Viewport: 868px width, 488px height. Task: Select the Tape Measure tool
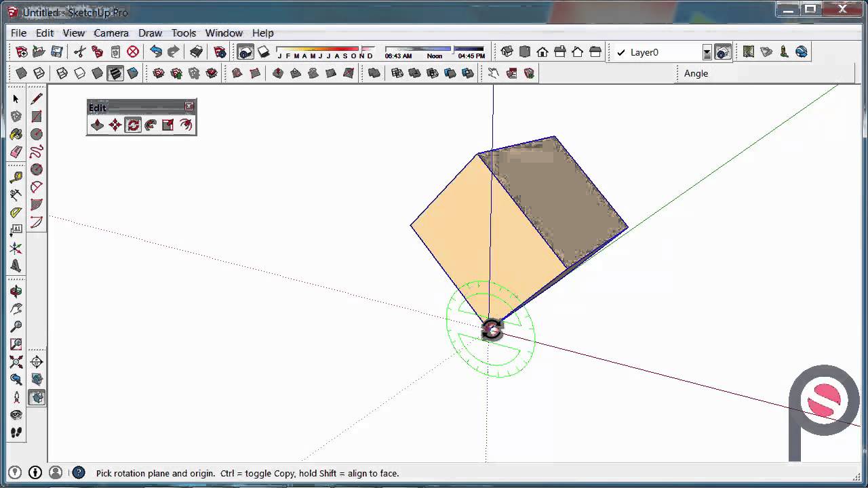tap(16, 178)
